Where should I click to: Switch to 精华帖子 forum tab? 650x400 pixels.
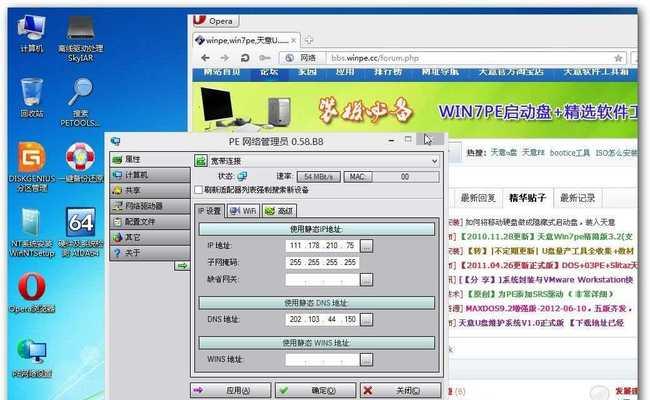tap(527, 198)
